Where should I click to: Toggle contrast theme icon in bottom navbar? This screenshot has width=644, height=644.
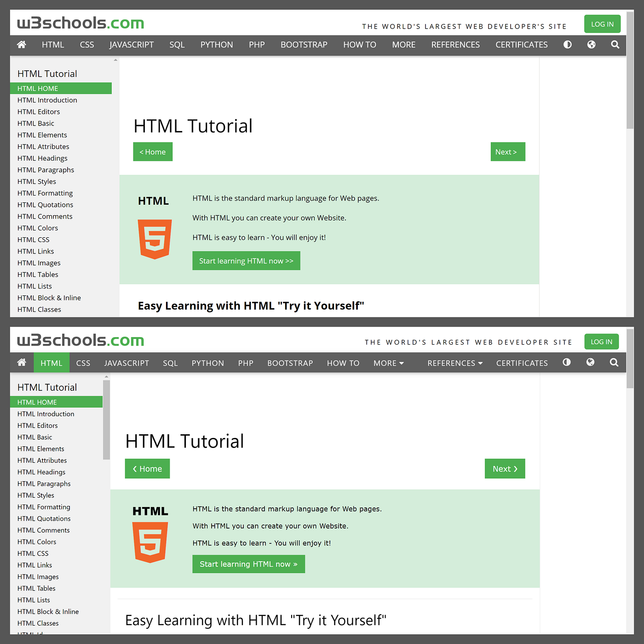point(567,362)
